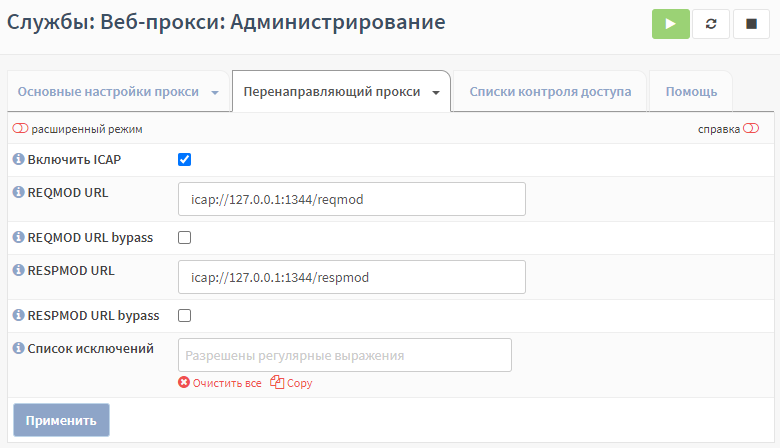Restart the web proxy service with the refresh icon

pos(711,24)
